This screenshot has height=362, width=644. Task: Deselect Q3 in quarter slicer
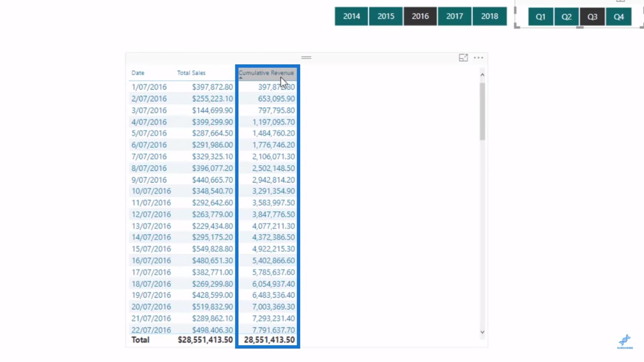click(x=592, y=17)
